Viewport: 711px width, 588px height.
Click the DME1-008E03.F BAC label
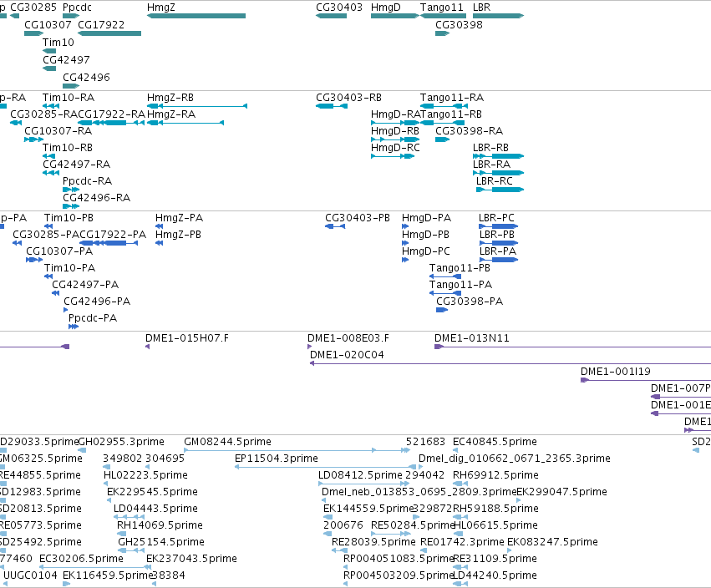pyautogui.click(x=348, y=338)
